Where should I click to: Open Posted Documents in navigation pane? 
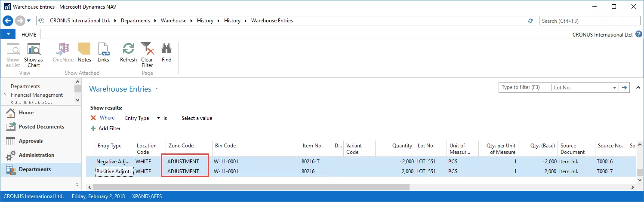tap(41, 127)
